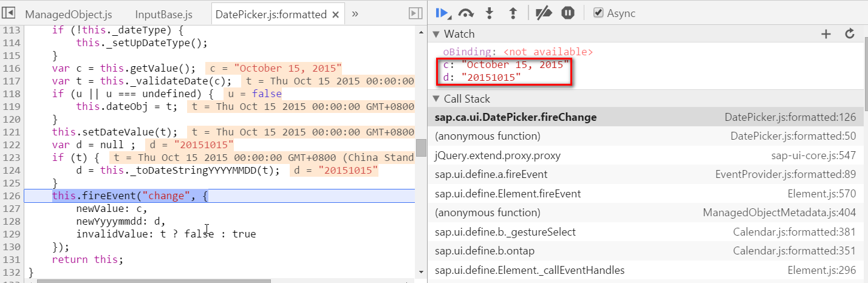Screen dimensions: 868x283
Task: Deactivate breakpoints
Action: coord(544,13)
